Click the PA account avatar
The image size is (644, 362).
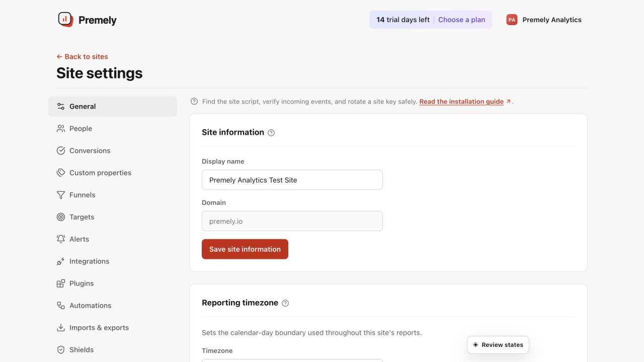[512, 20]
